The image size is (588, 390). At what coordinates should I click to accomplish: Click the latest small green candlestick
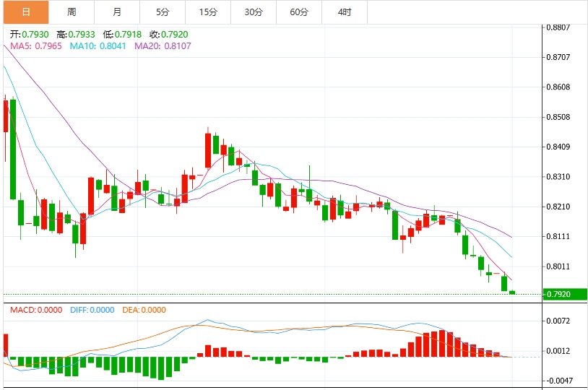coord(512,292)
